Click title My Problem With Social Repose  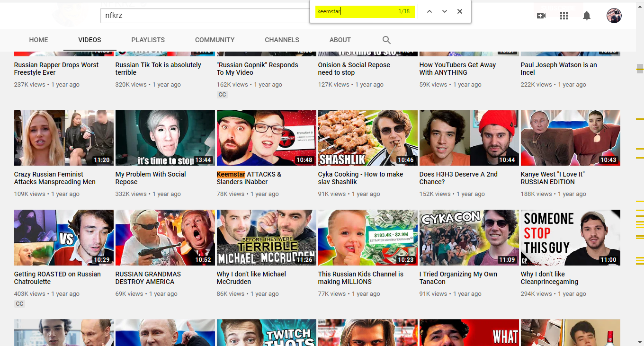click(x=151, y=178)
